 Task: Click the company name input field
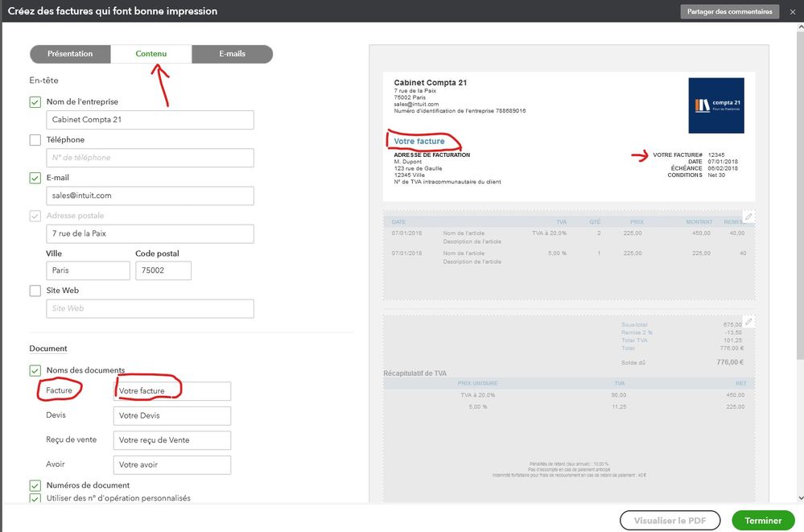tap(150, 120)
